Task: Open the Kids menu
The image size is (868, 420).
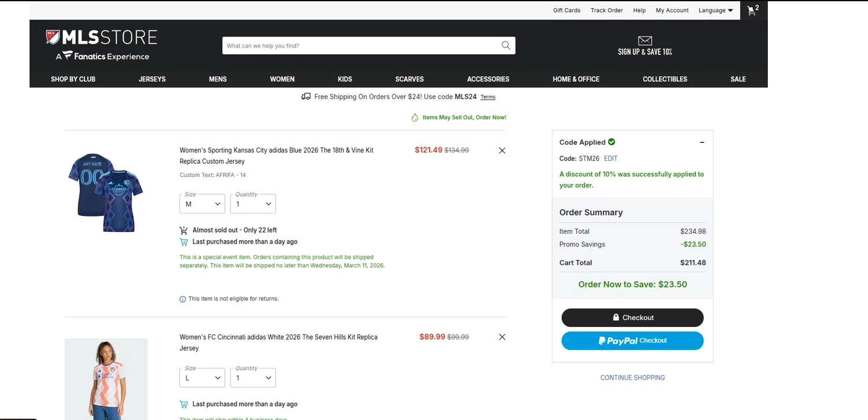Action: [345, 79]
